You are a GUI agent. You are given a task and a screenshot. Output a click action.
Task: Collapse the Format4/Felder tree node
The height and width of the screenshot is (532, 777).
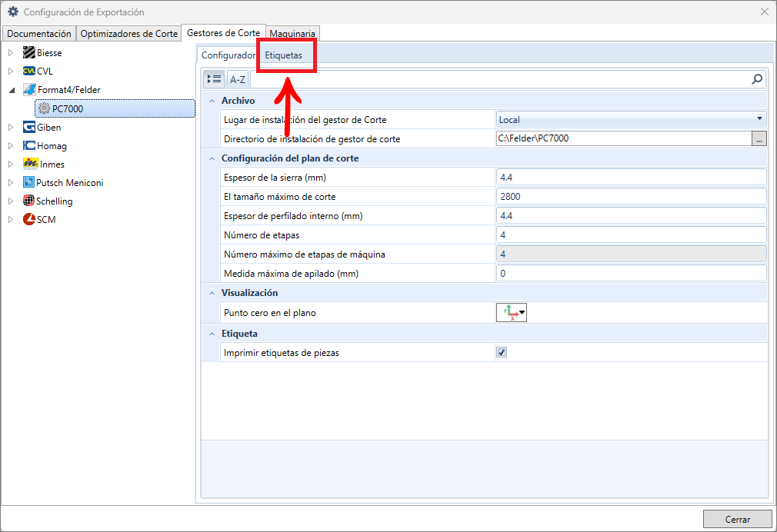pos(12,90)
